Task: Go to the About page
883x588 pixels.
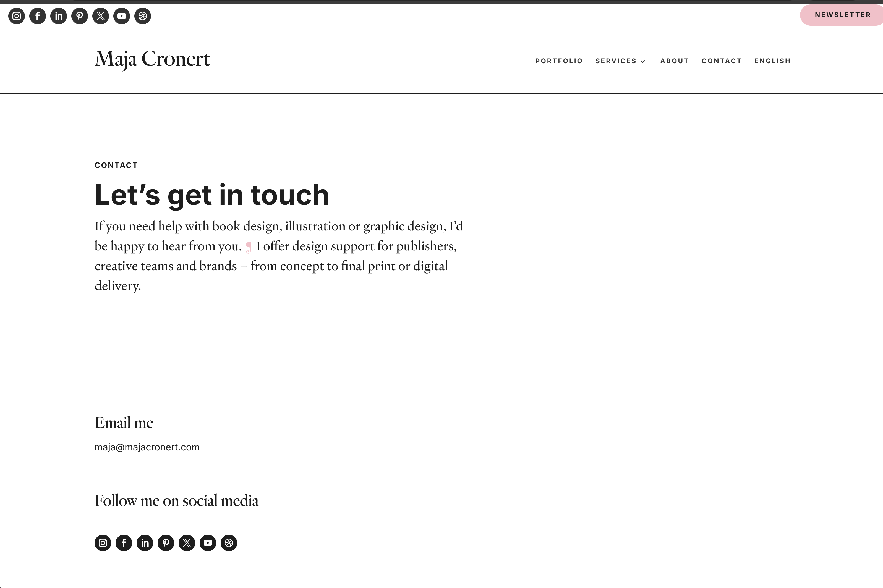Action: [x=675, y=61]
